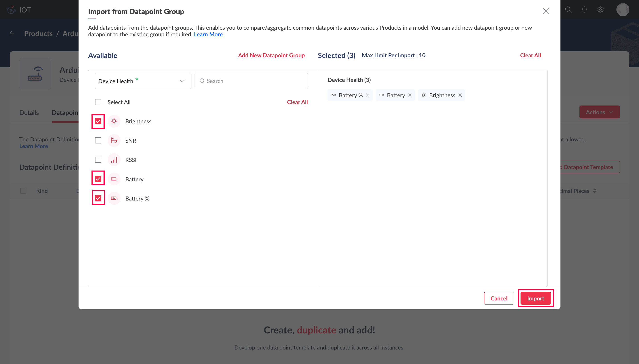This screenshot has width=639, height=364.
Task: Remove Battery chip from selected list
Action: coord(410,95)
